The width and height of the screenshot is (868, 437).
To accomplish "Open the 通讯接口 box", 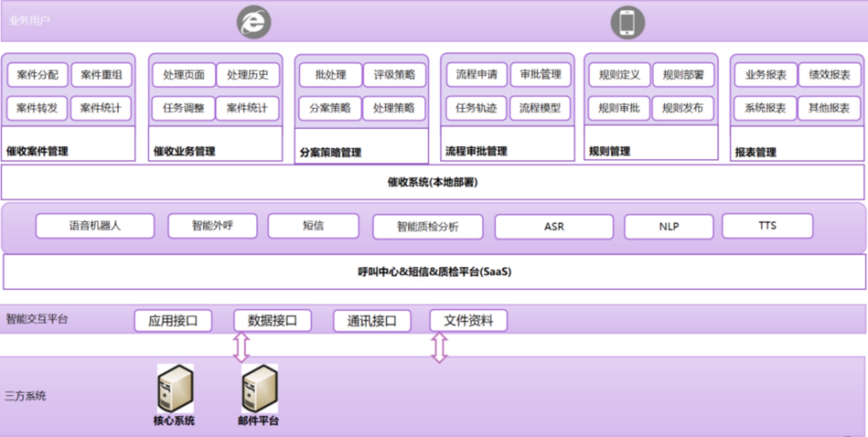I will 372,321.
